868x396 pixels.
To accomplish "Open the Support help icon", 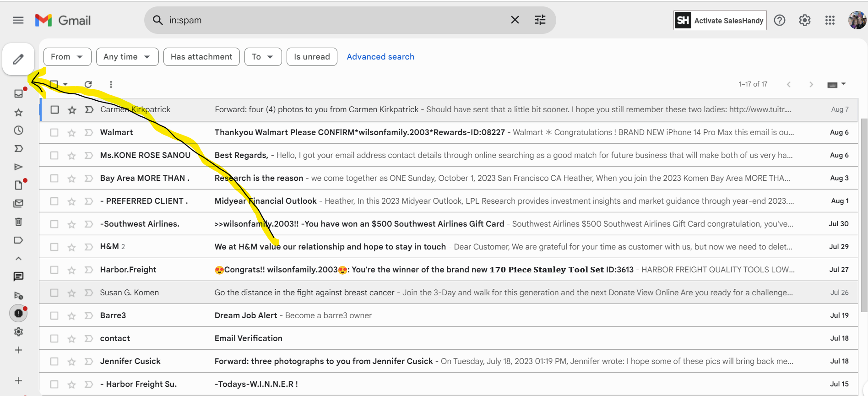I will pos(780,20).
